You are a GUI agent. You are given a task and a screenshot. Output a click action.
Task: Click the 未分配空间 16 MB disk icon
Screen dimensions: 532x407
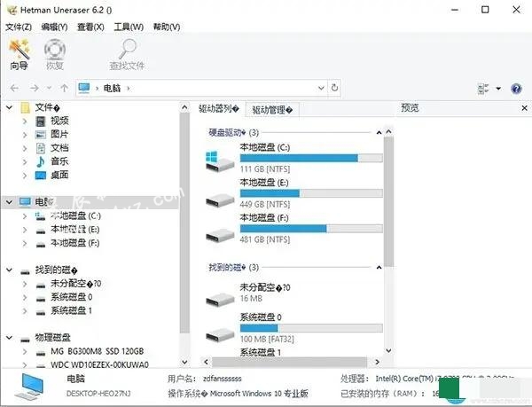click(220, 299)
